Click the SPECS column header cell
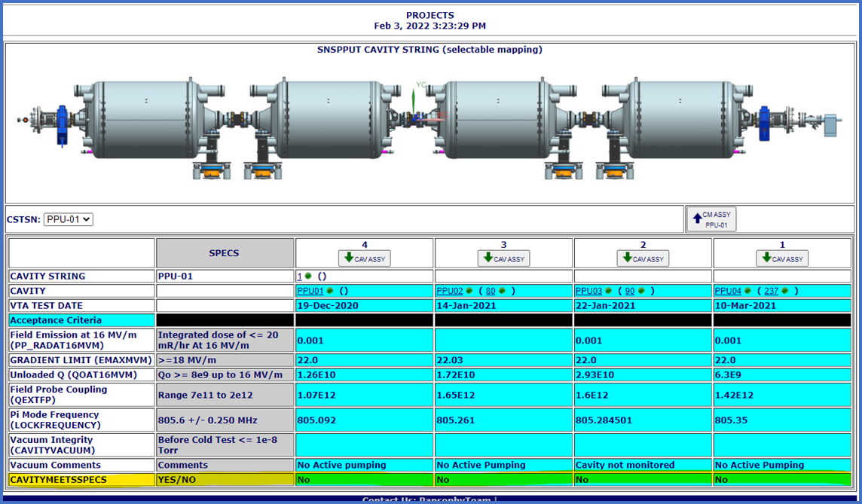Screen dimensions: 862x504 224,253
